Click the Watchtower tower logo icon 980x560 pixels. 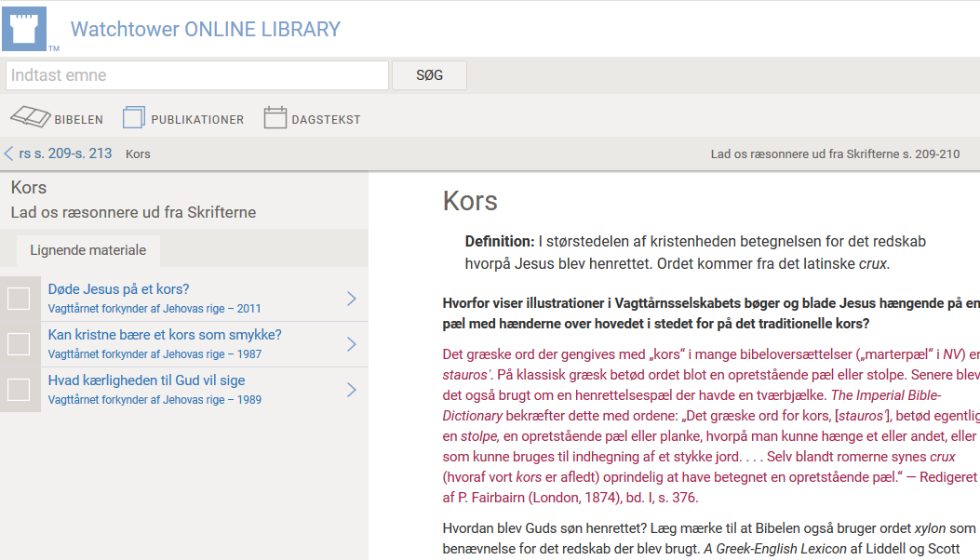24,29
